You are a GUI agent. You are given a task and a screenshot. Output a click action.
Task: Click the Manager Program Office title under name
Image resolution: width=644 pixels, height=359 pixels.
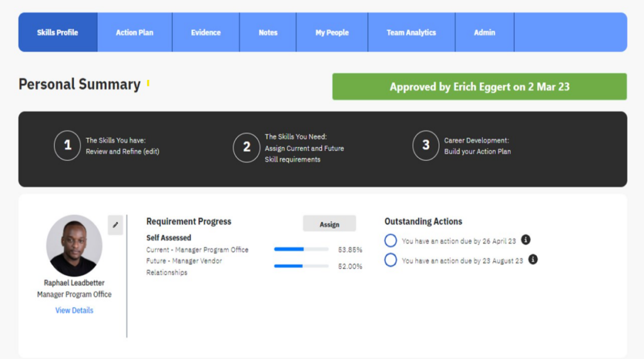point(74,294)
